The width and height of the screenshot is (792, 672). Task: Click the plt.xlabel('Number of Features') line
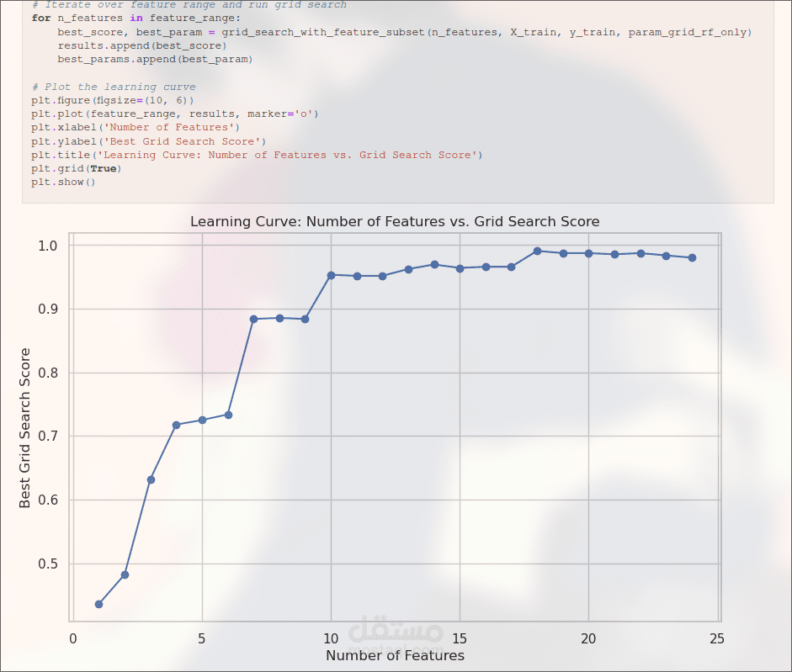coord(136,128)
